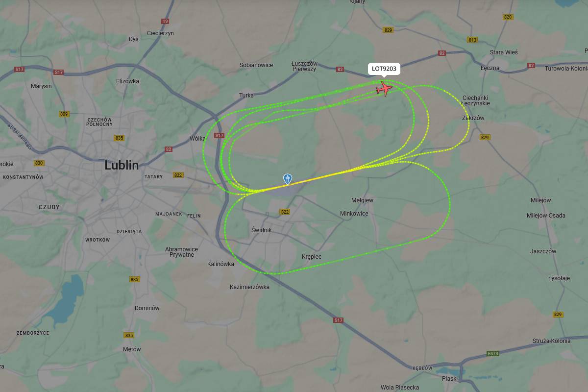The height and width of the screenshot is (392, 588).
Task: Click the Lublin city label
Action: click(x=122, y=165)
